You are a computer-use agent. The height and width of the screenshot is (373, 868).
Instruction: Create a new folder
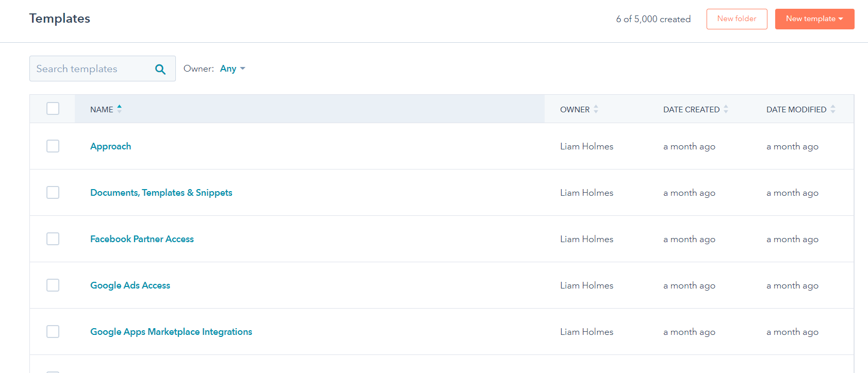click(736, 19)
